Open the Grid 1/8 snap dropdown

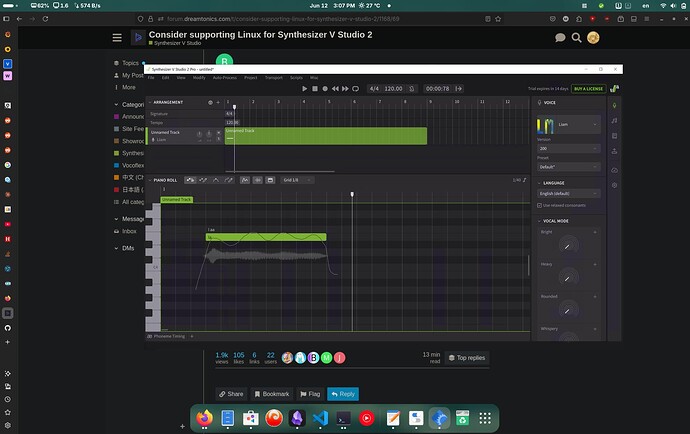click(x=297, y=180)
